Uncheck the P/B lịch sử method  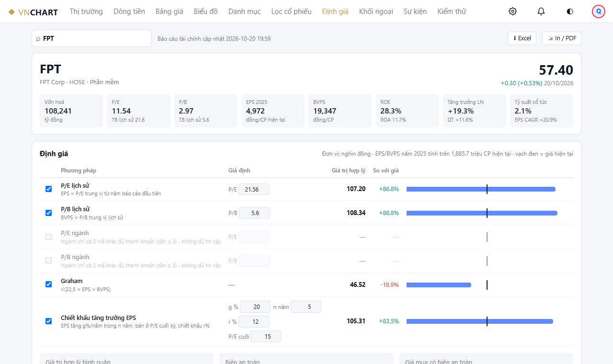pos(48,213)
